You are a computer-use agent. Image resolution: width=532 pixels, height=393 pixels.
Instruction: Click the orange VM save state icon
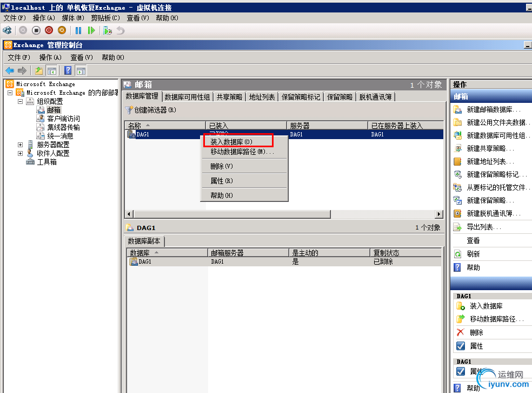(x=62, y=30)
